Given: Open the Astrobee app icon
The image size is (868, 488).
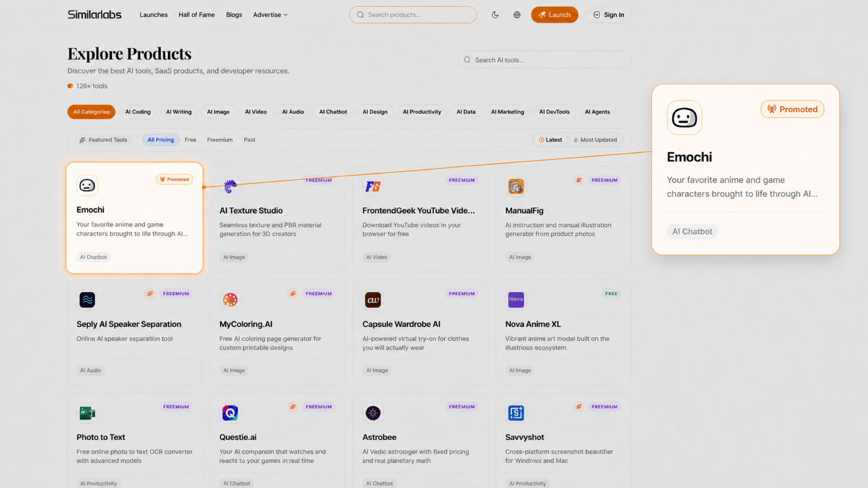Looking at the screenshot, I should point(373,413).
